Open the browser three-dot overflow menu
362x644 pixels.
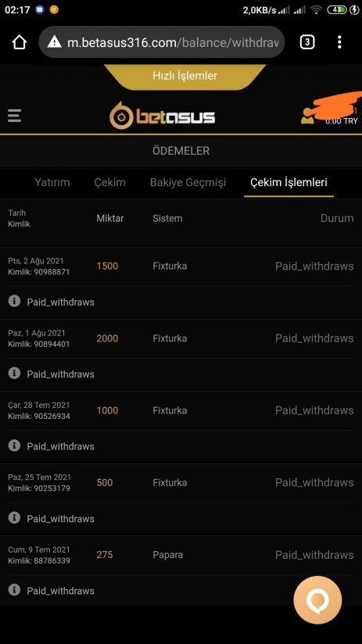[339, 42]
